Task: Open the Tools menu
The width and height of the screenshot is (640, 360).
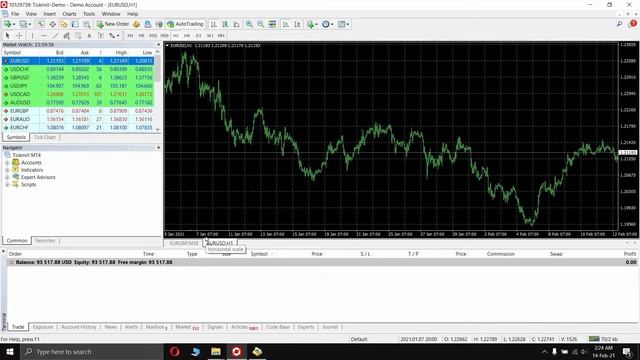Action: 89,14
